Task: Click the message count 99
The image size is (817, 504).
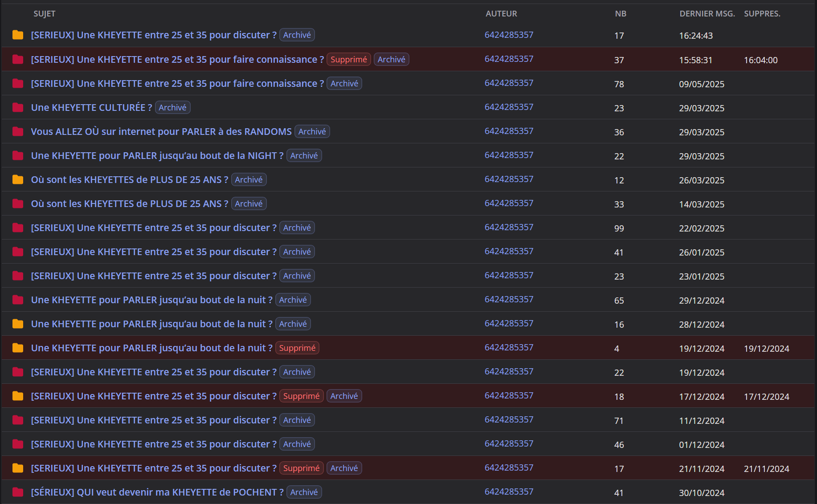Action: point(619,228)
